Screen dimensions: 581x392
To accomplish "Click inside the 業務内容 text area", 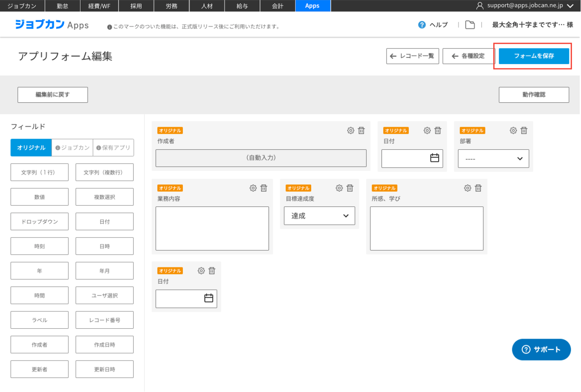I will (x=212, y=228).
